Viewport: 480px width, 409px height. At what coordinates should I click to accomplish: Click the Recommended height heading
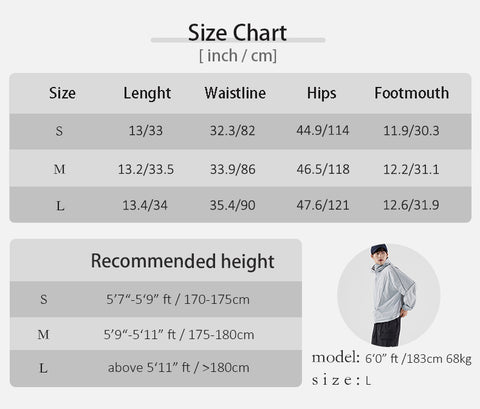click(x=183, y=261)
